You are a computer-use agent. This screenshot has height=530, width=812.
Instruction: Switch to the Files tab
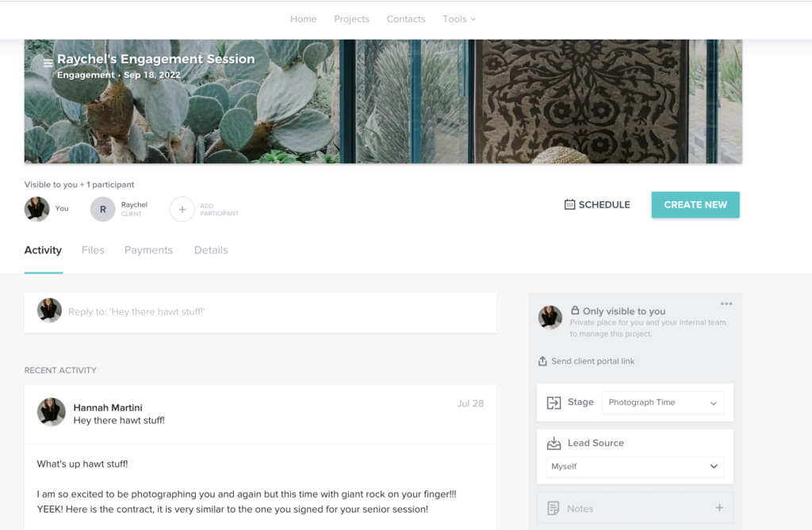[93, 250]
